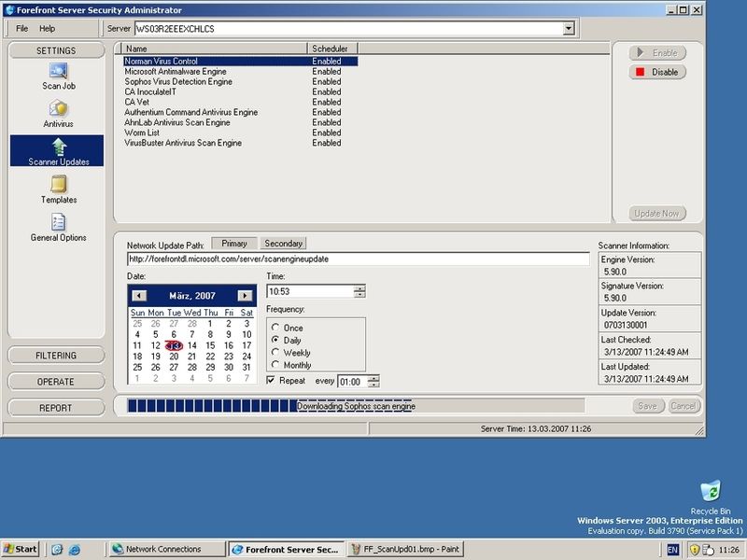Click the security shield tray icon
Viewport: 747px width, 560px height.
point(694,550)
